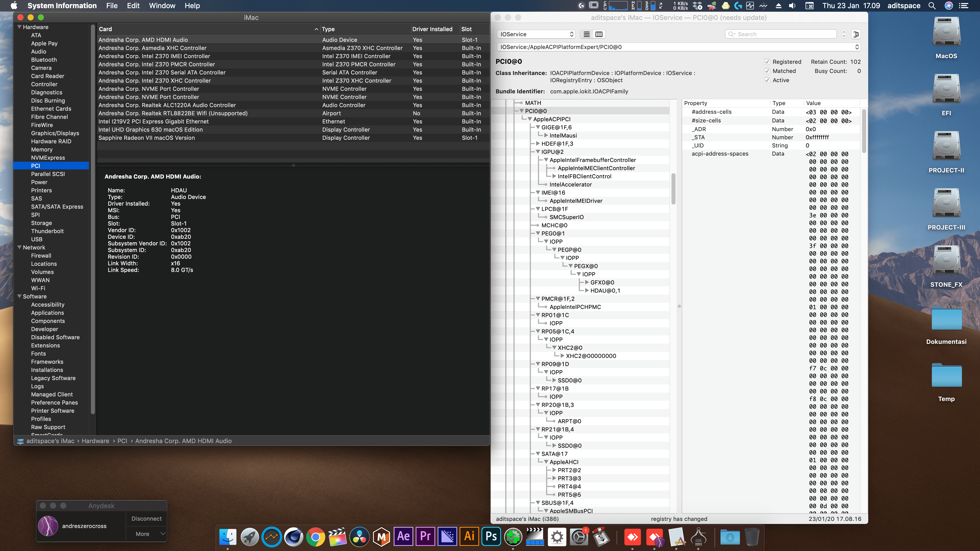980x551 pixels.
Task: Launch Adobe After Effects in dock
Action: point(403,536)
